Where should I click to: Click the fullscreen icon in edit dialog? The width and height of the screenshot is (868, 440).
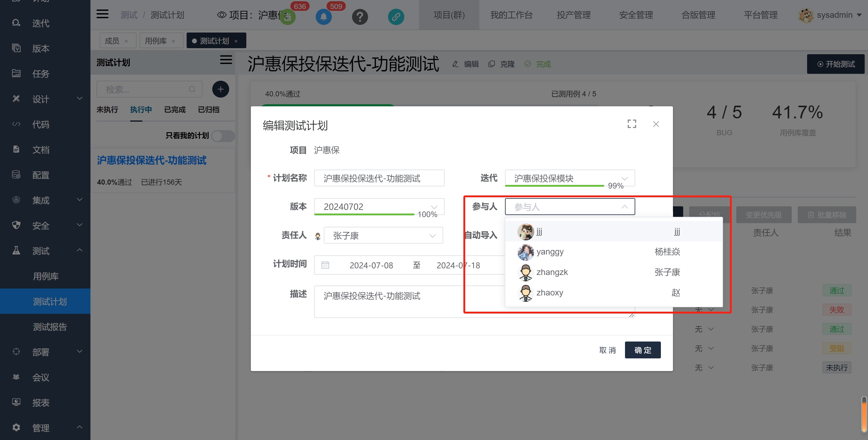631,124
